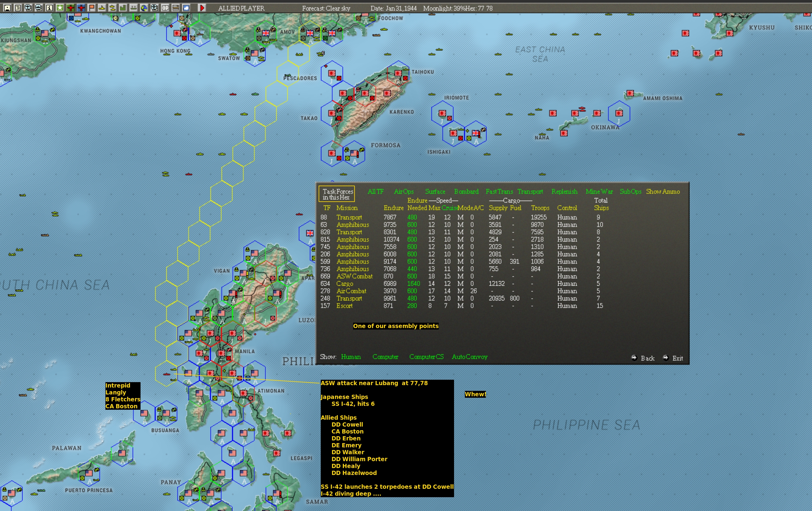Toggle AutoConvoy task forces filter

pos(469,357)
